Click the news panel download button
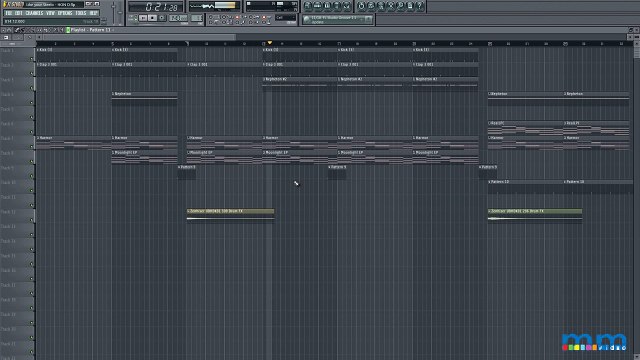Viewport: 640px width, 360px height. pyautogui.click(x=368, y=19)
